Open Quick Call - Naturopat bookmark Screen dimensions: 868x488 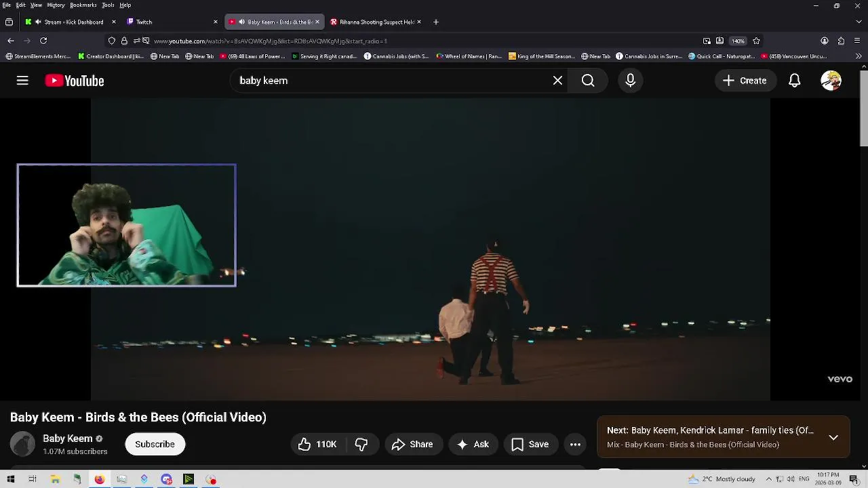point(722,56)
